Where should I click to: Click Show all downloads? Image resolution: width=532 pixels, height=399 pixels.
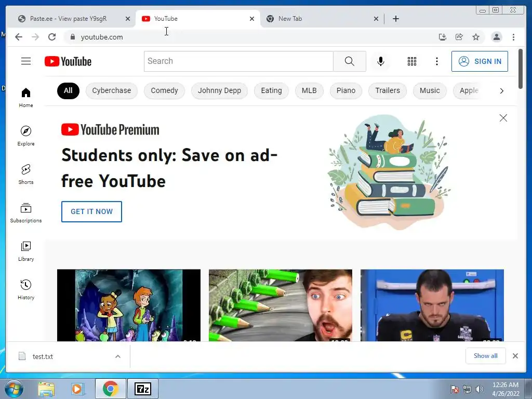pyautogui.click(x=486, y=355)
